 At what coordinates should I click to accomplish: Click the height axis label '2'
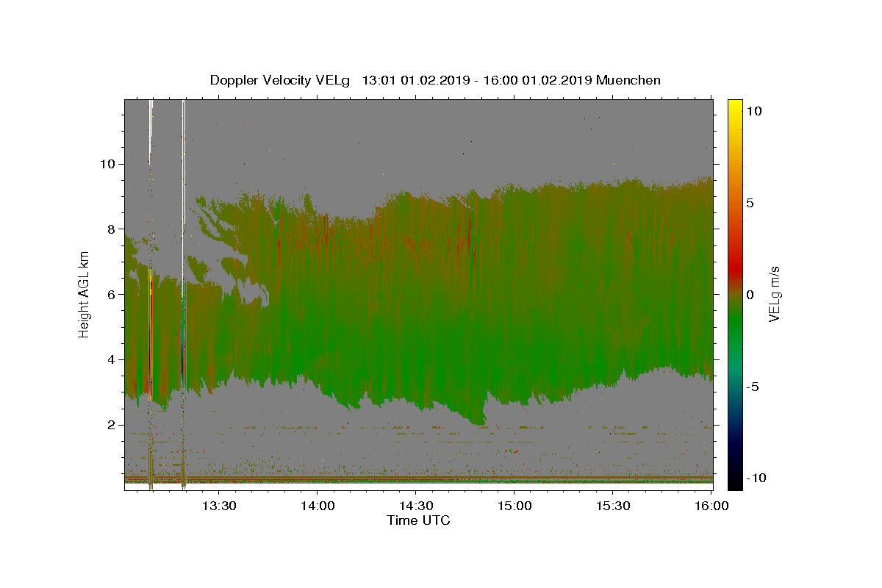click(111, 425)
